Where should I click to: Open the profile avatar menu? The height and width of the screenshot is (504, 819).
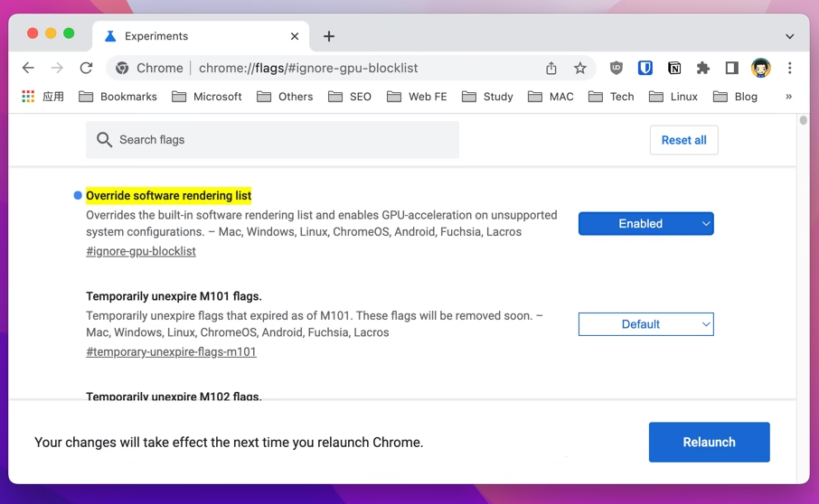coord(761,68)
